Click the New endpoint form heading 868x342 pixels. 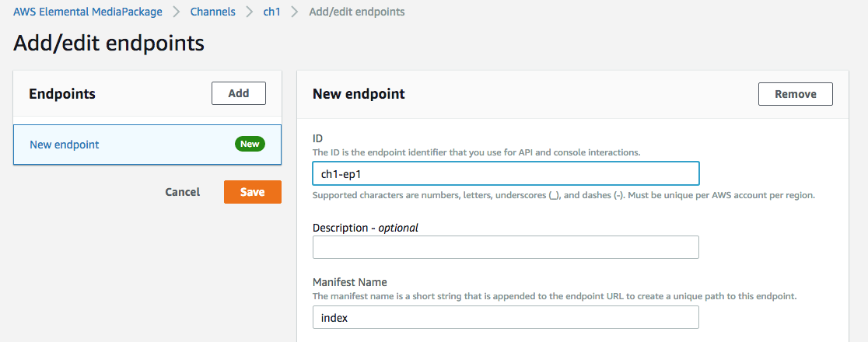coord(359,94)
